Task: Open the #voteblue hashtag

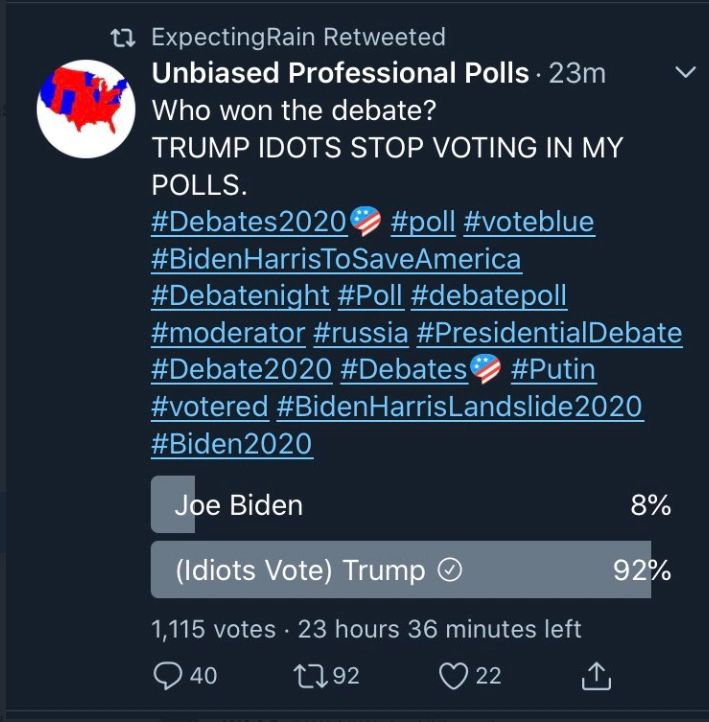Action: (529, 222)
